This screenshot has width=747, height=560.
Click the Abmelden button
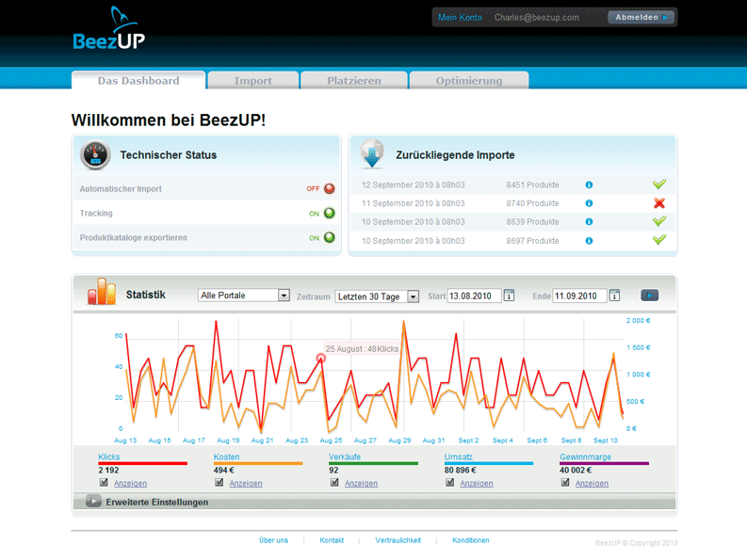[x=641, y=17]
